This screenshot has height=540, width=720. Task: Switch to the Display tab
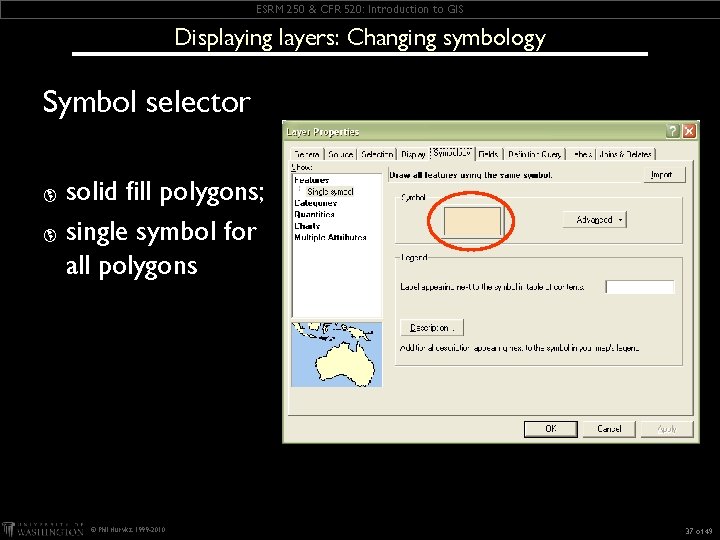pos(413,154)
